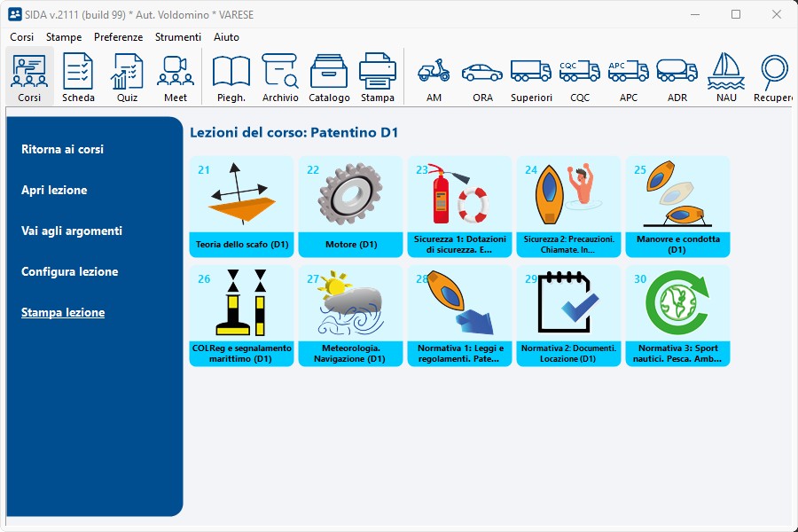This screenshot has height=532, width=798.
Task: Click the Quiz toolbar icon
Action: (x=127, y=77)
